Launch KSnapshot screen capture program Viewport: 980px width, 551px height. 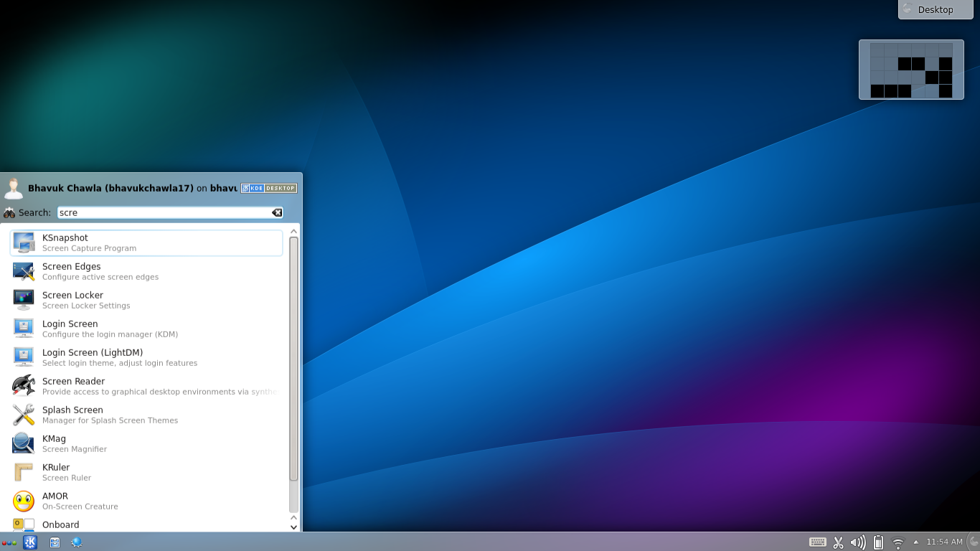coord(146,242)
